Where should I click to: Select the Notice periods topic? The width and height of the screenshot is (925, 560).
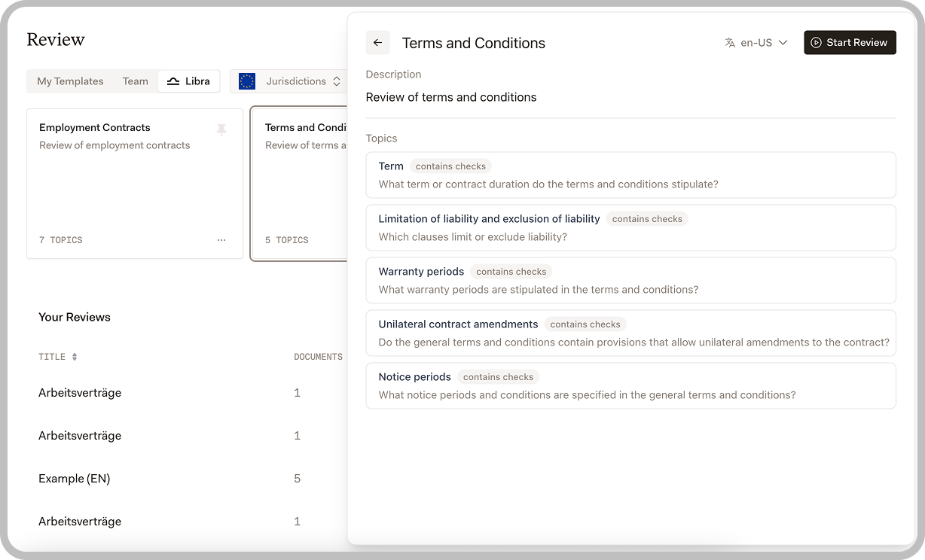tap(630, 385)
